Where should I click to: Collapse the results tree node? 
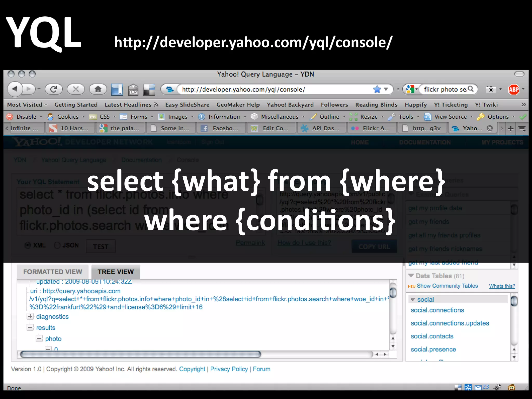(x=30, y=327)
